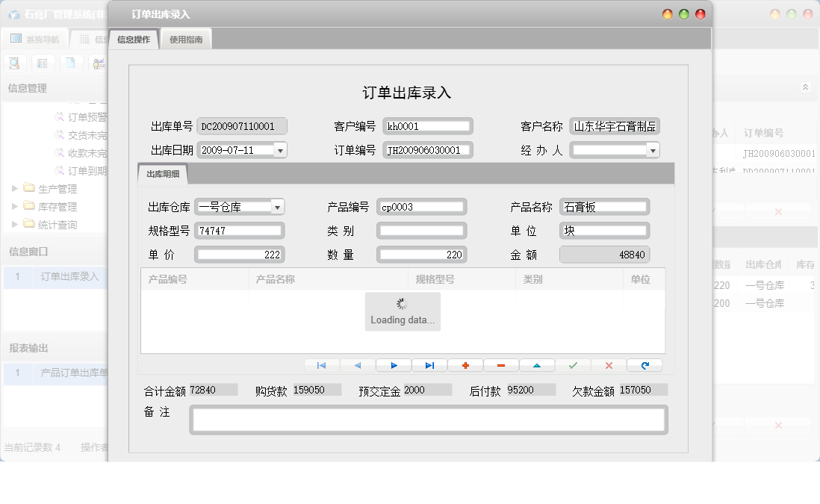Image resolution: width=820 pixels, height=504 pixels.
Task: Expand the 经办人 operator dropdown
Action: coord(653,149)
